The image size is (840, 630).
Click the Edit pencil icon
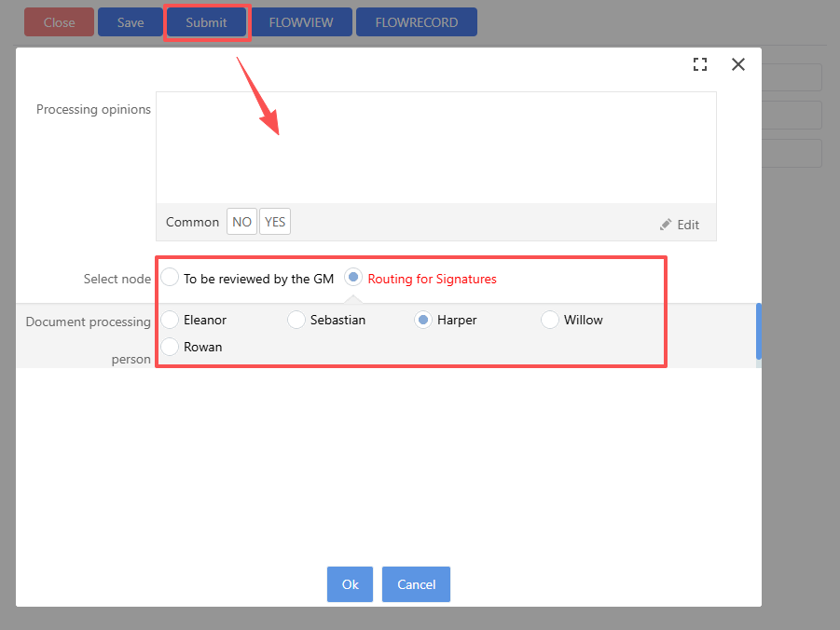(x=666, y=225)
